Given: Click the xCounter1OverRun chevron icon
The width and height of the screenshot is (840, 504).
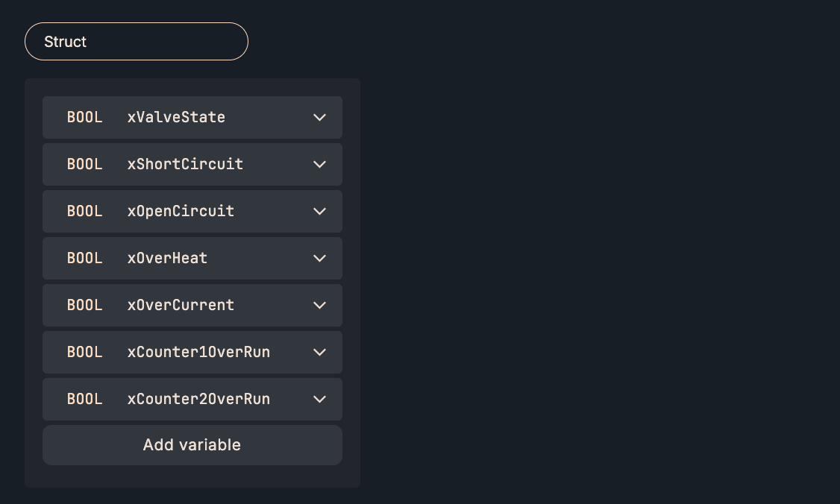Looking at the screenshot, I should [x=319, y=352].
